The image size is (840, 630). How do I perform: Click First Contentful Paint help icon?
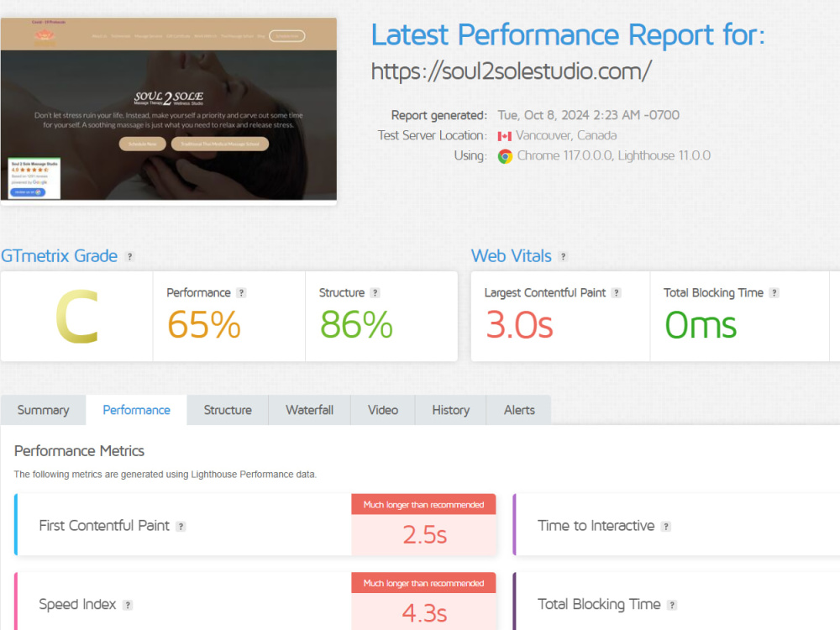[181, 527]
